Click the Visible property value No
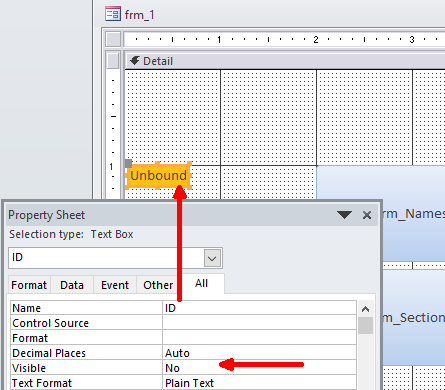 pos(259,368)
